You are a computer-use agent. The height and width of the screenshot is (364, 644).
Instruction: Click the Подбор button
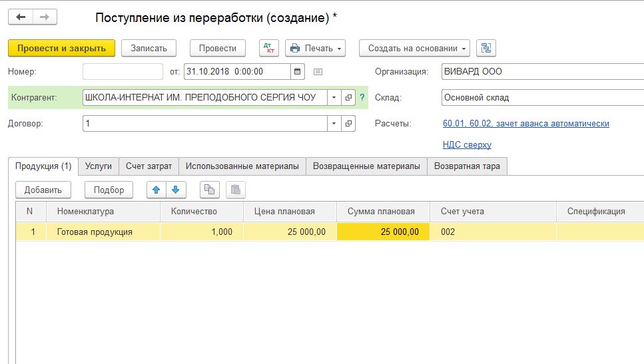pyautogui.click(x=109, y=190)
